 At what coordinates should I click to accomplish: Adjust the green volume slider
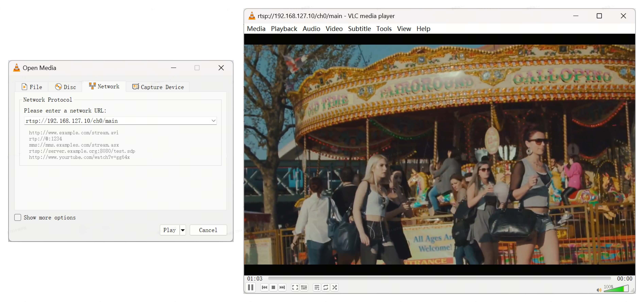tap(616, 289)
